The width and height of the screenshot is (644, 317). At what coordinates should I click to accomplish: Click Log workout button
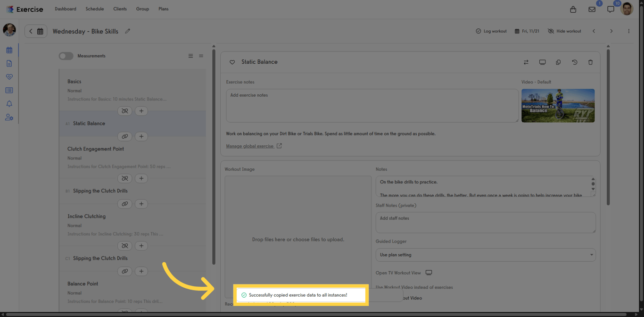(x=491, y=31)
